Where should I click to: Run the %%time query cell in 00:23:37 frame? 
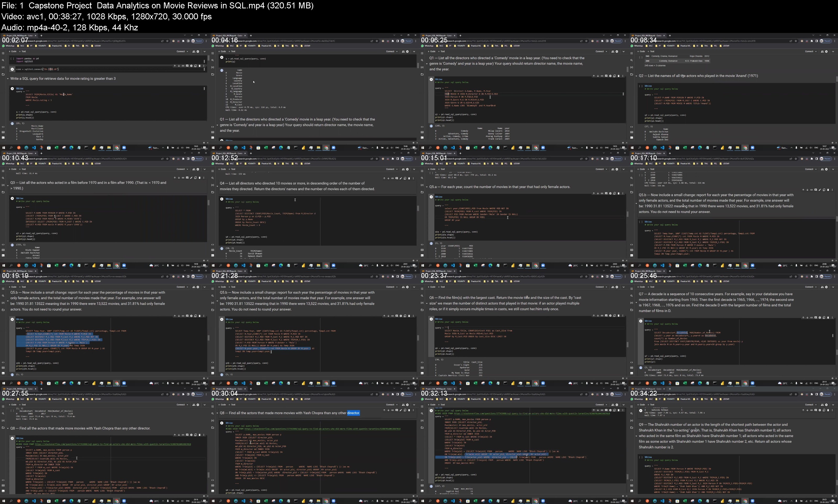(x=431, y=319)
